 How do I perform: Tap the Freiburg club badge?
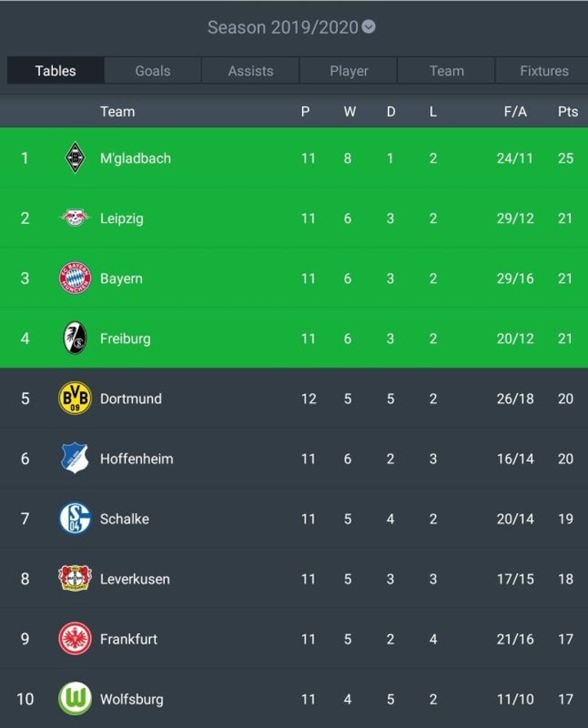pos(74,337)
